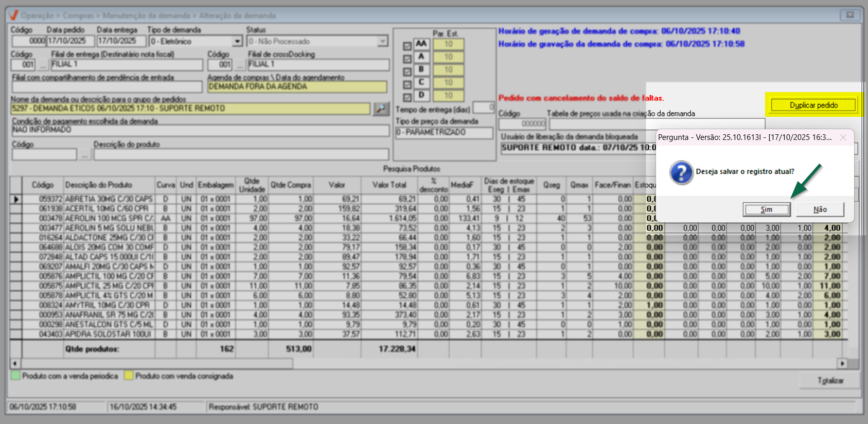The height and width of the screenshot is (424, 868).
Task: Toggle the AA curve checkbox
Action: [407, 46]
